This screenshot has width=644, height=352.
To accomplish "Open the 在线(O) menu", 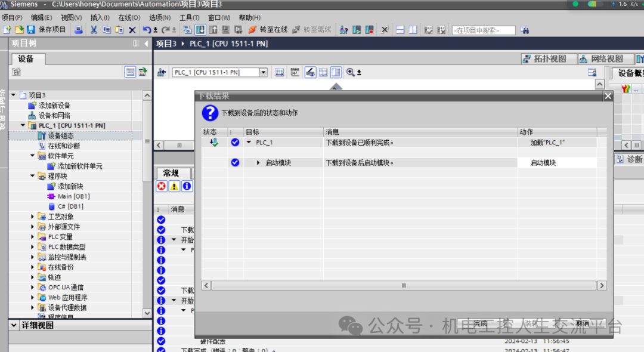I will (129, 17).
